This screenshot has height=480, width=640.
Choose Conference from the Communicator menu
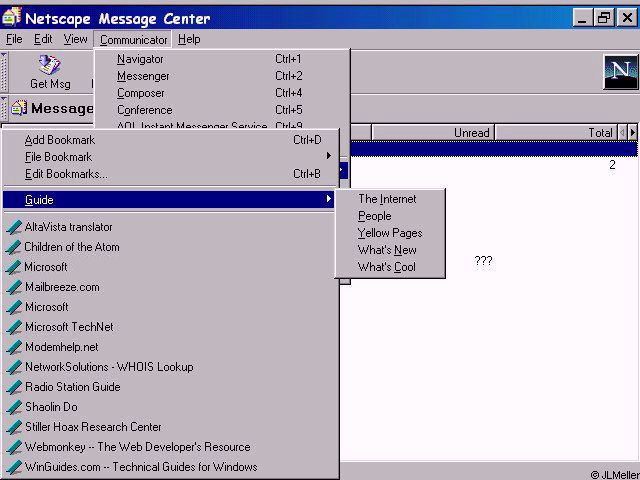click(x=222, y=110)
